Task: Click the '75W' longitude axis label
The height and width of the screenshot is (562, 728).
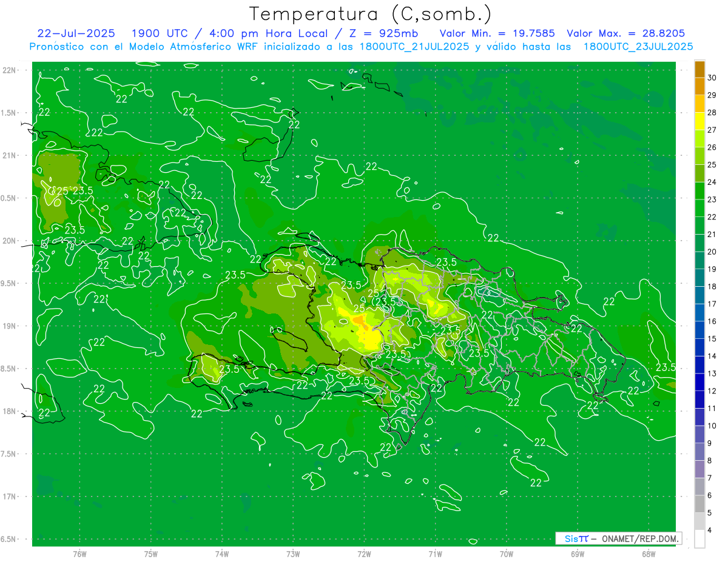Action: click(150, 554)
